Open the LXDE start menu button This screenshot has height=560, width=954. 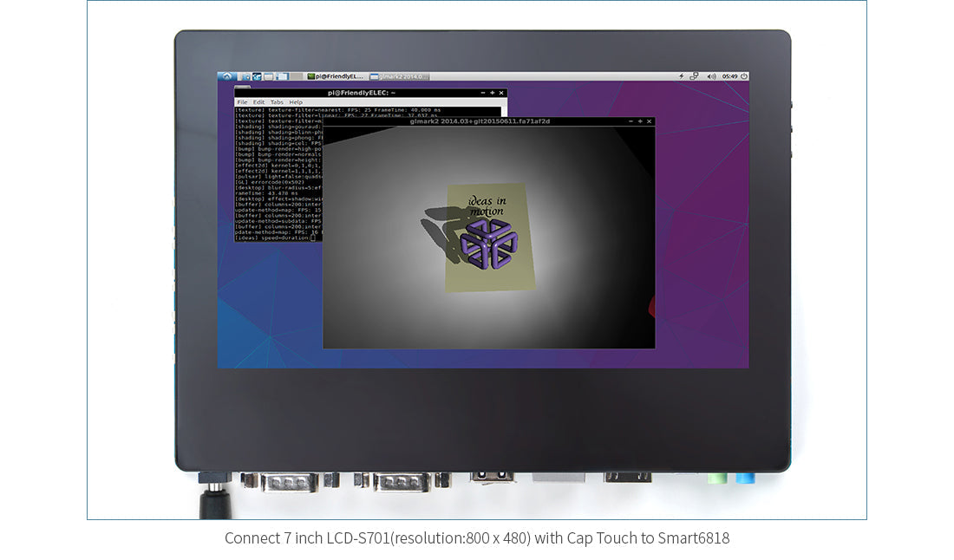(x=225, y=76)
